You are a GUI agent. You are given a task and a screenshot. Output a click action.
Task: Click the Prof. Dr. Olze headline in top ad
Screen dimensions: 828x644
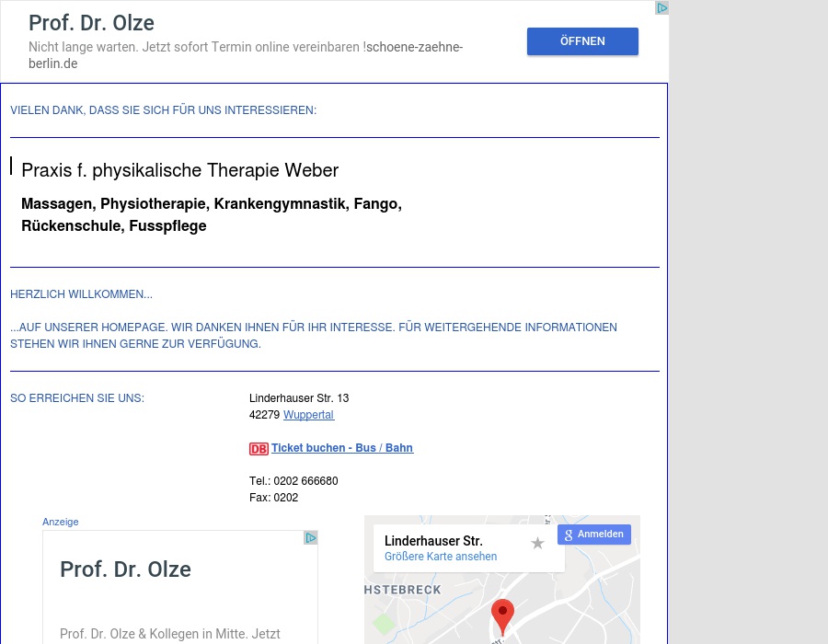click(91, 23)
